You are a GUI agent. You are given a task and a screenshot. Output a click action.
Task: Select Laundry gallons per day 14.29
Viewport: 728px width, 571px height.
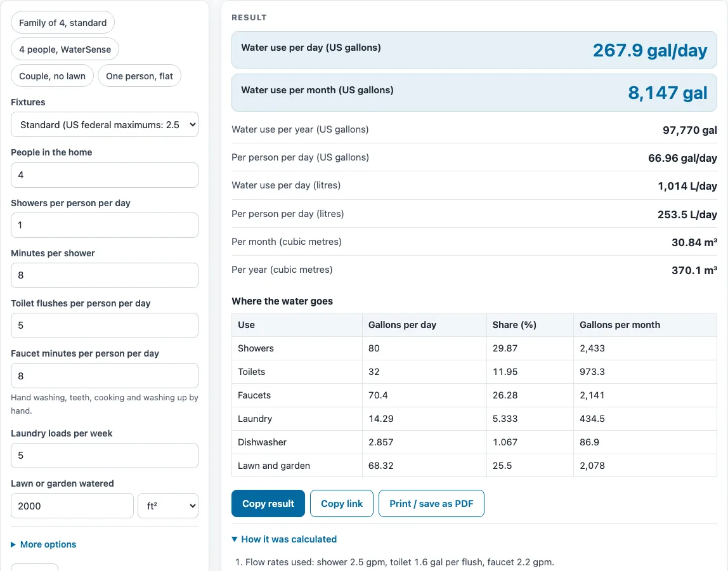(380, 419)
